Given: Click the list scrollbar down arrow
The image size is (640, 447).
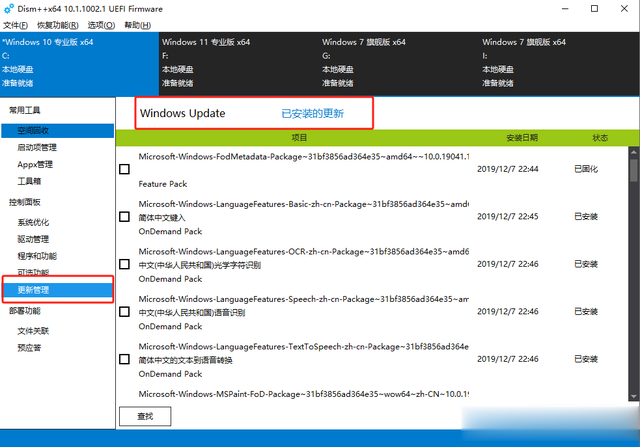Looking at the screenshot, I should pyautogui.click(x=633, y=396).
